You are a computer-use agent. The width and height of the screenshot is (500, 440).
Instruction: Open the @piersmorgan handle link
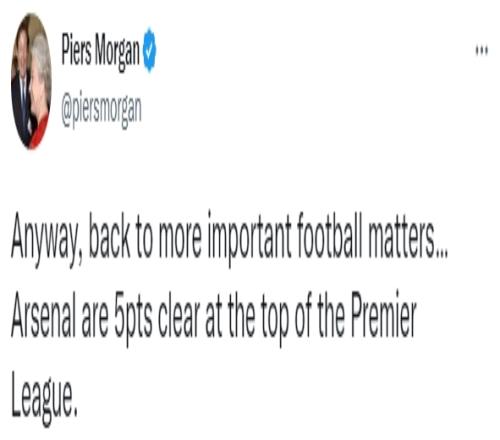101,110
